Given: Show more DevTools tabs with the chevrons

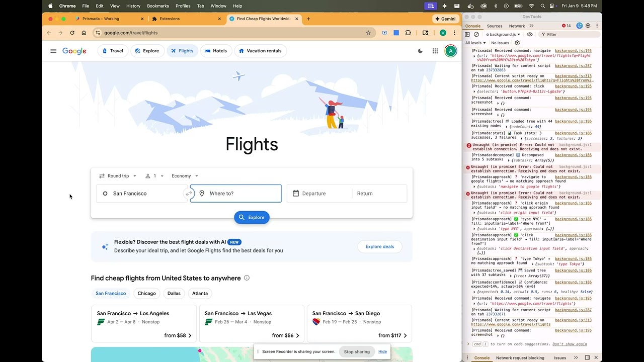Looking at the screenshot, I should click(532, 26).
